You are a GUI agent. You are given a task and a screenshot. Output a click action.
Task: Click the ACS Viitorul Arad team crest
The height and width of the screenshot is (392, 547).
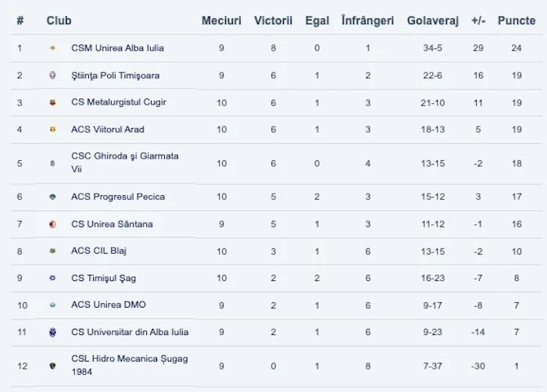52,130
